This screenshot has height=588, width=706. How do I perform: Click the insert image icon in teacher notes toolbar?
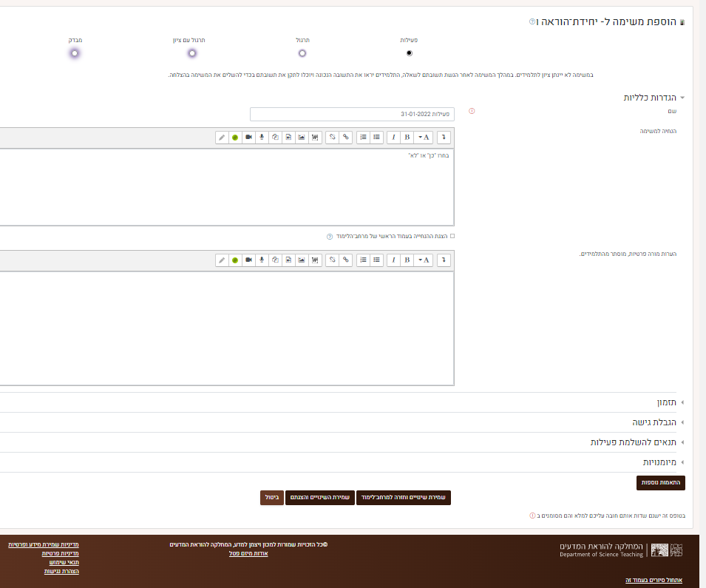(302, 260)
